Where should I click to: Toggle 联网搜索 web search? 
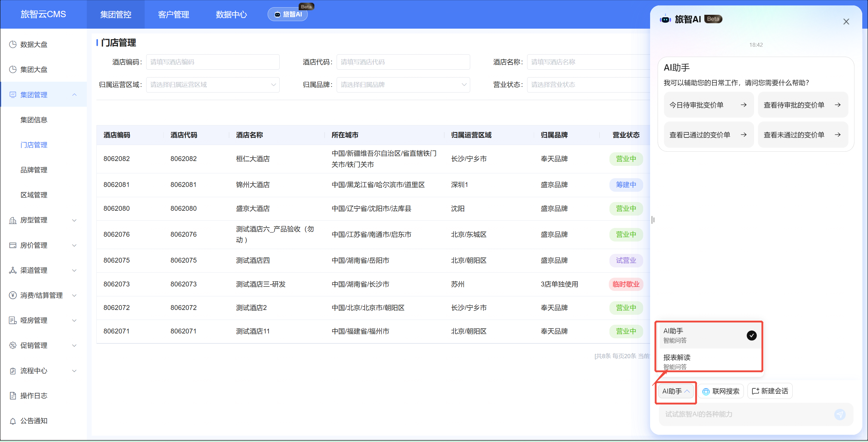[720, 391]
